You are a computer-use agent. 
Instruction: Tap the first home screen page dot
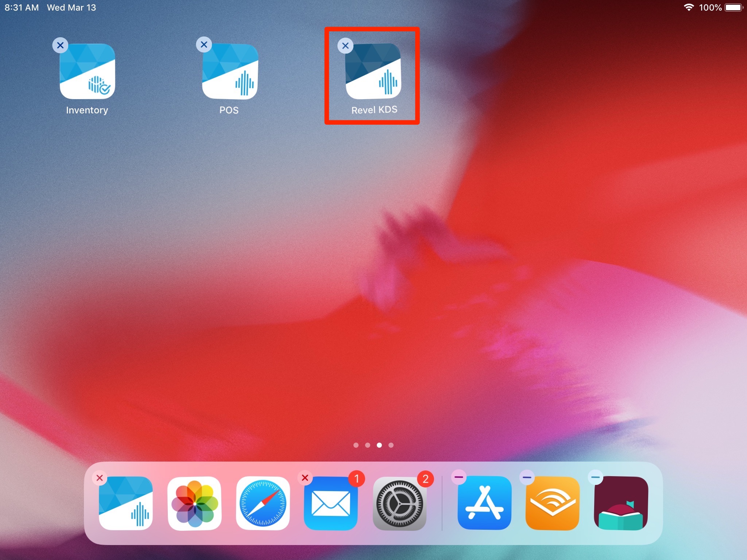356,445
